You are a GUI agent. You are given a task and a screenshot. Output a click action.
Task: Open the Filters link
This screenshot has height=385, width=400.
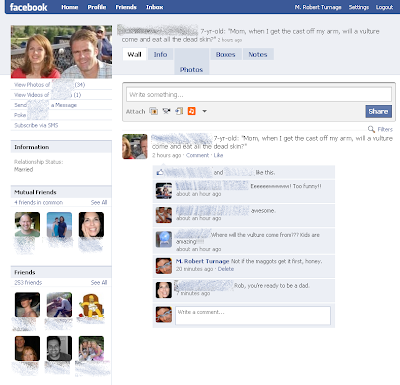(x=385, y=129)
